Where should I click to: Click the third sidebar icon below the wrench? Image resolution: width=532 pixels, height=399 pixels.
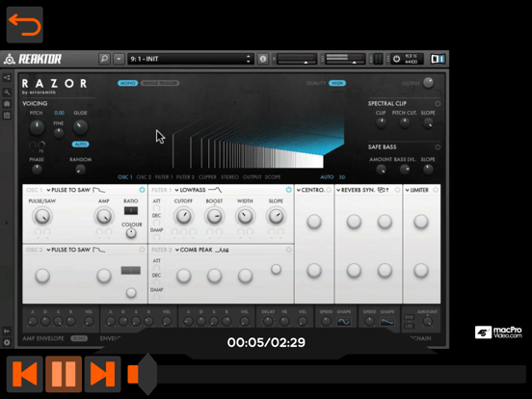click(x=7, y=104)
